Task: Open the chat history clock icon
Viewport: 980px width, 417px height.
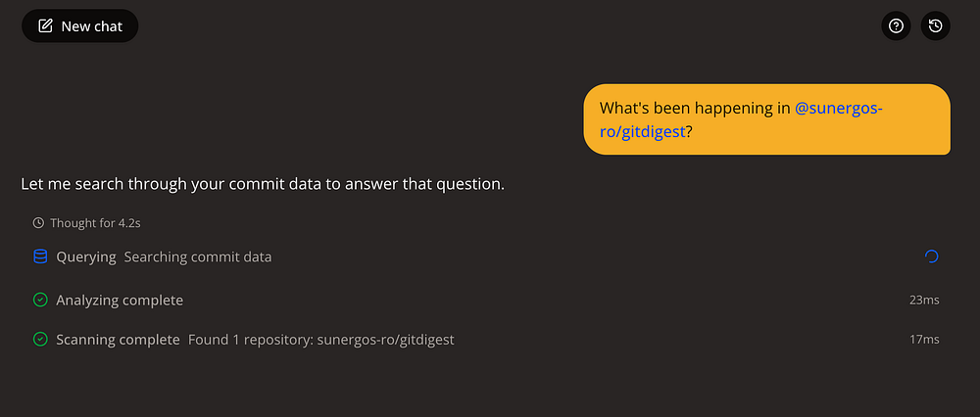Action: click(x=936, y=26)
